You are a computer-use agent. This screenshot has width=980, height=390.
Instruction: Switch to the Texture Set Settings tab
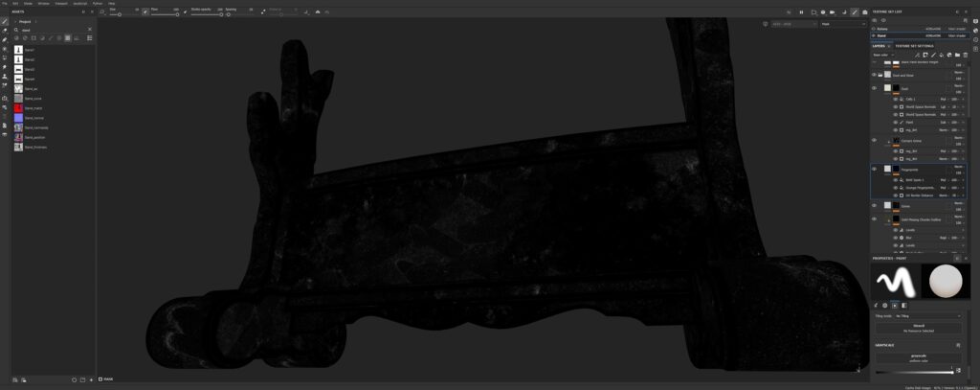click(x=914, y=46)
